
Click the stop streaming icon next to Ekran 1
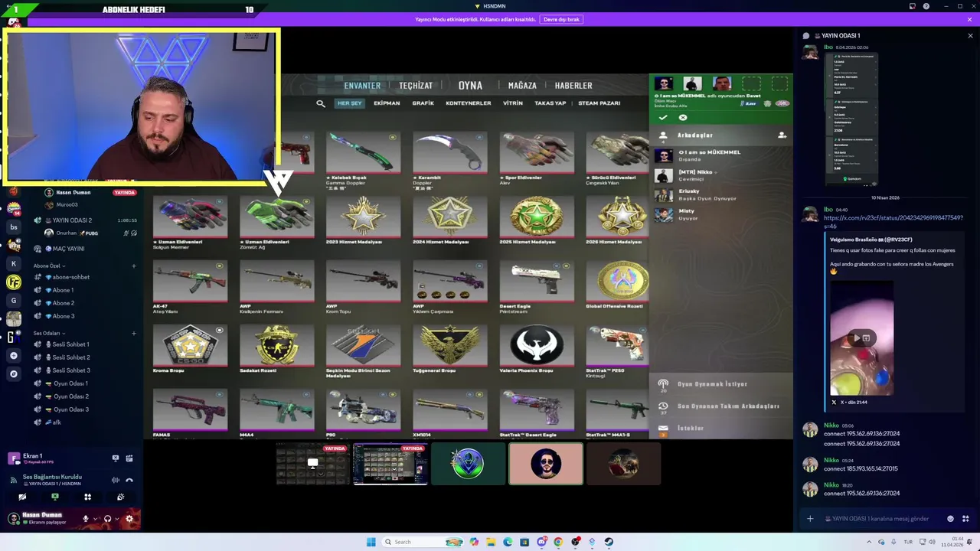coord(116,458)
